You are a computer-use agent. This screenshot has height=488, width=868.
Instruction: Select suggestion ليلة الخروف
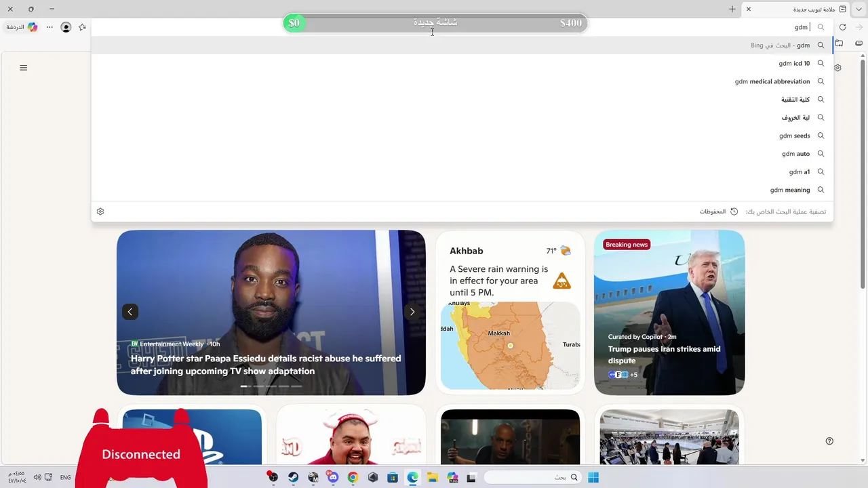click(x=462, y=117)
